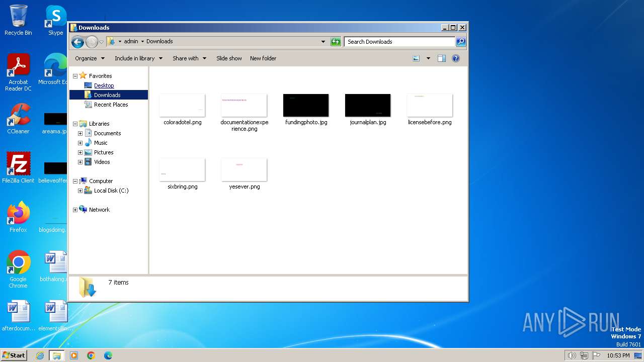Create a New folder
This screenshot has height=362, width=644.
point(263,58)
